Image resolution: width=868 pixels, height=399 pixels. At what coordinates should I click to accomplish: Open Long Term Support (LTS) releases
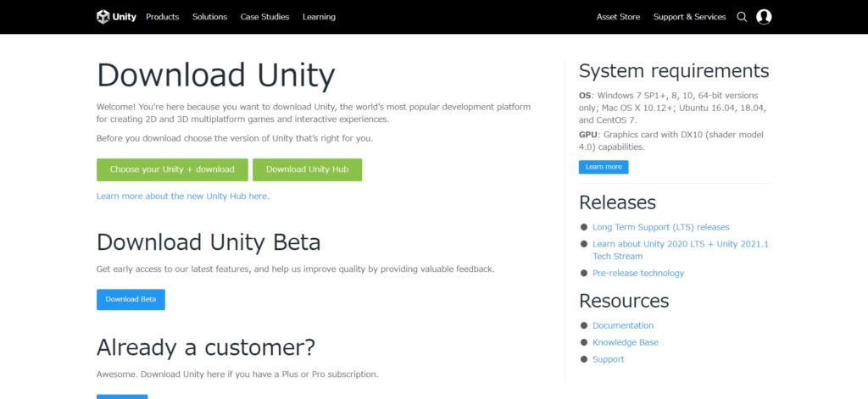pos(661,227)
